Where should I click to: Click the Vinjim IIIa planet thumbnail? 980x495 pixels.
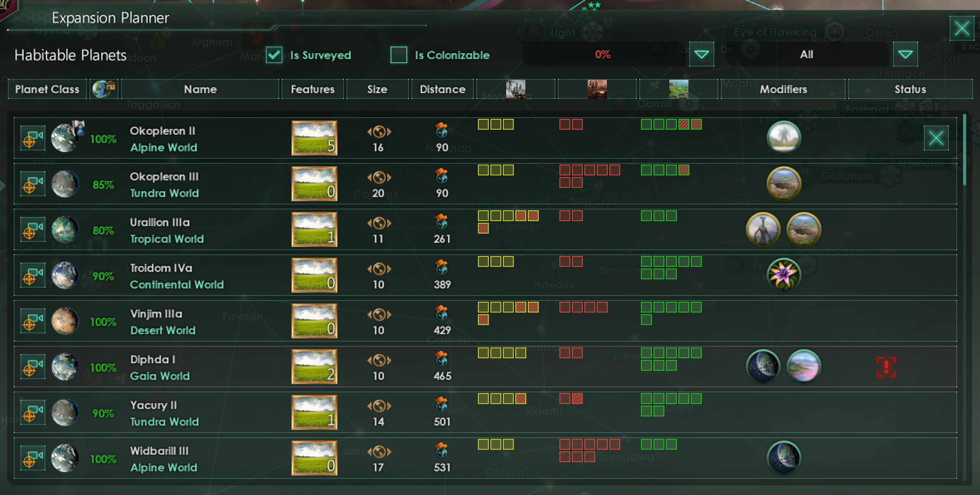click(65, 320)
